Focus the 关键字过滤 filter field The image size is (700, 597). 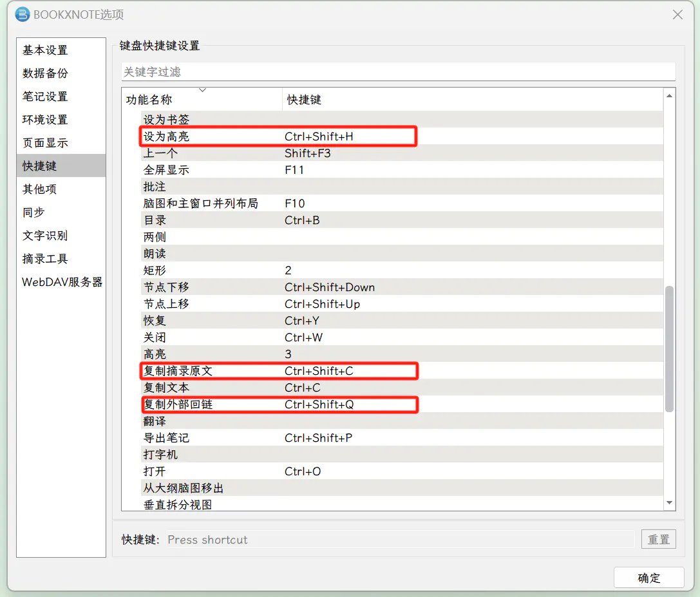pos(398,72)
